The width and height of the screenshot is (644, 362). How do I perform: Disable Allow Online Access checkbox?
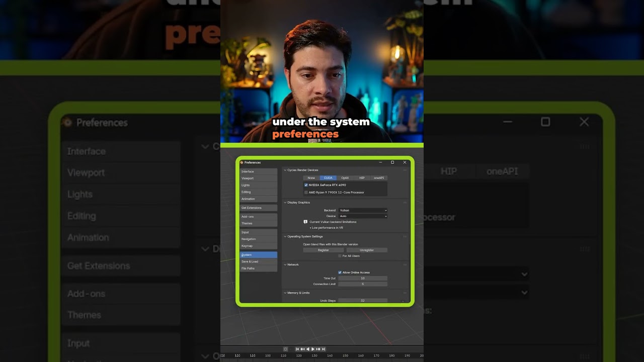click(340, 273)
